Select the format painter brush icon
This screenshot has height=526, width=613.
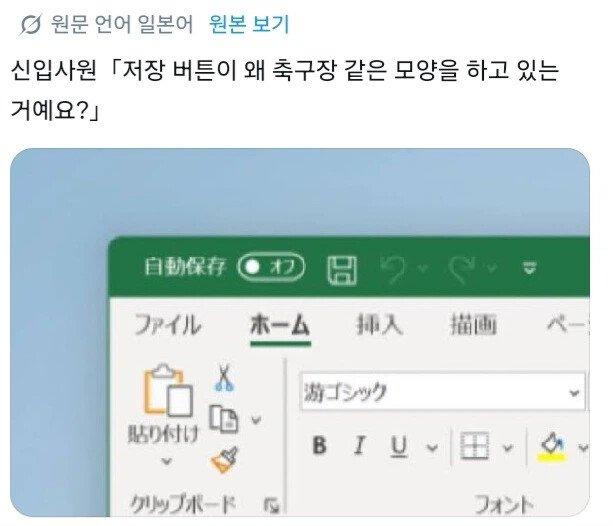click(x=224, y=459)
